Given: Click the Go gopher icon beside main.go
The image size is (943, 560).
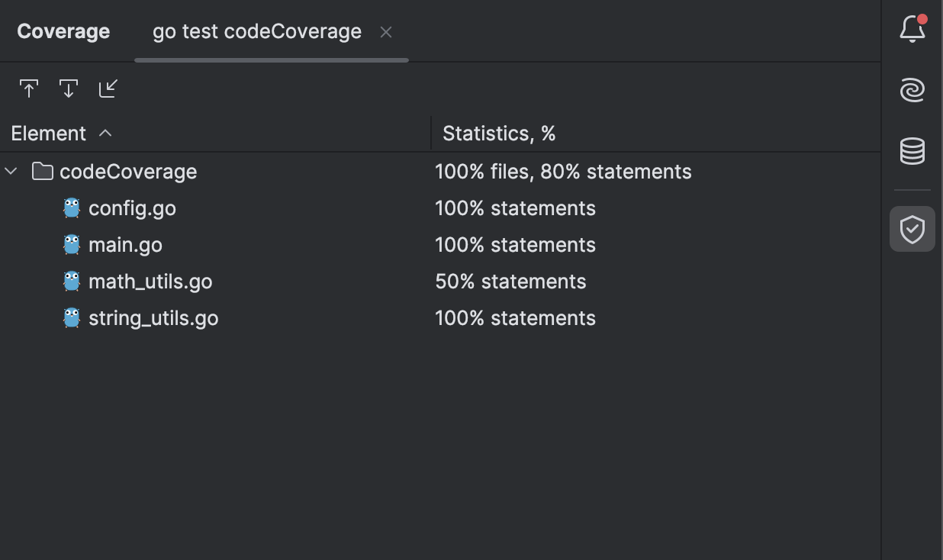Looking at the screenshot, I should (x=72, y=244).
